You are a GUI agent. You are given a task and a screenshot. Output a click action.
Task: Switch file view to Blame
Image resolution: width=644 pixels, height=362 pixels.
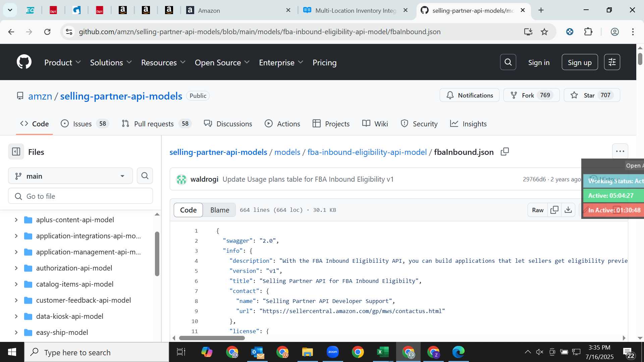click(x=220, y=210)
